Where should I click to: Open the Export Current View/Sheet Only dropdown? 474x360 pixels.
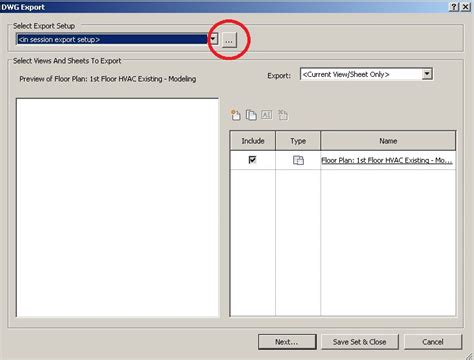(366, 74)
